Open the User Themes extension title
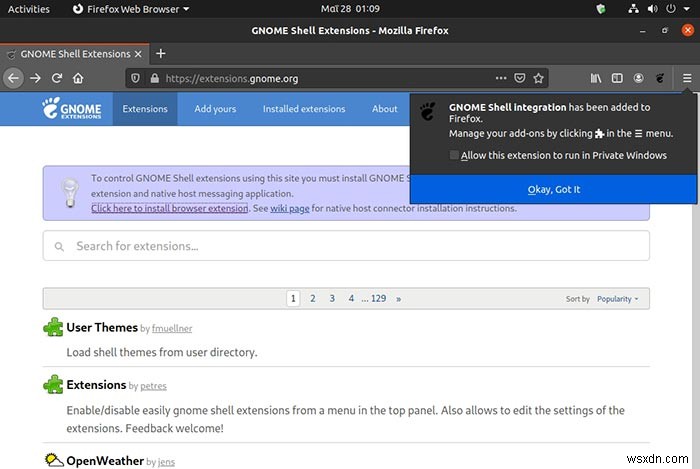This screenshot has height=469, width=700. click(102, 328)
